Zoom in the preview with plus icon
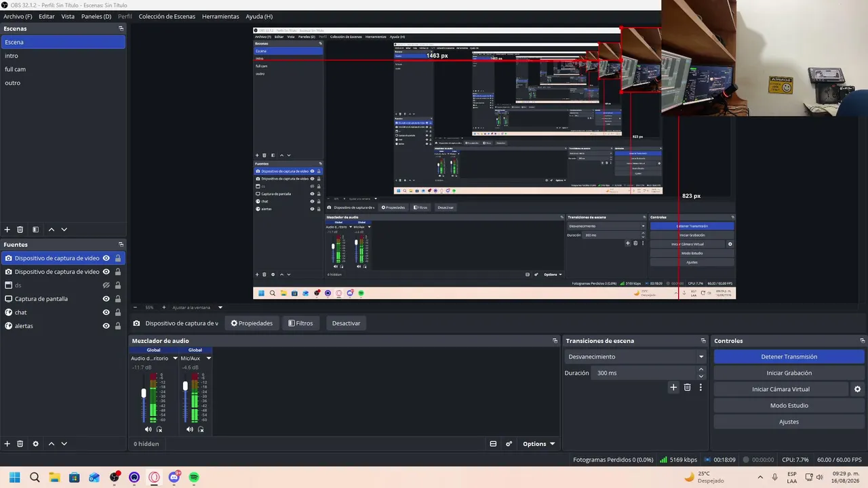 (163, 308)
